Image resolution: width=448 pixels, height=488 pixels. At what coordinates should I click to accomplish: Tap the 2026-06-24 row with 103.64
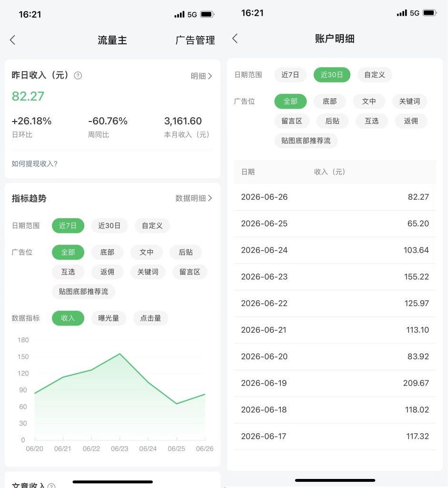pos(335,250)
